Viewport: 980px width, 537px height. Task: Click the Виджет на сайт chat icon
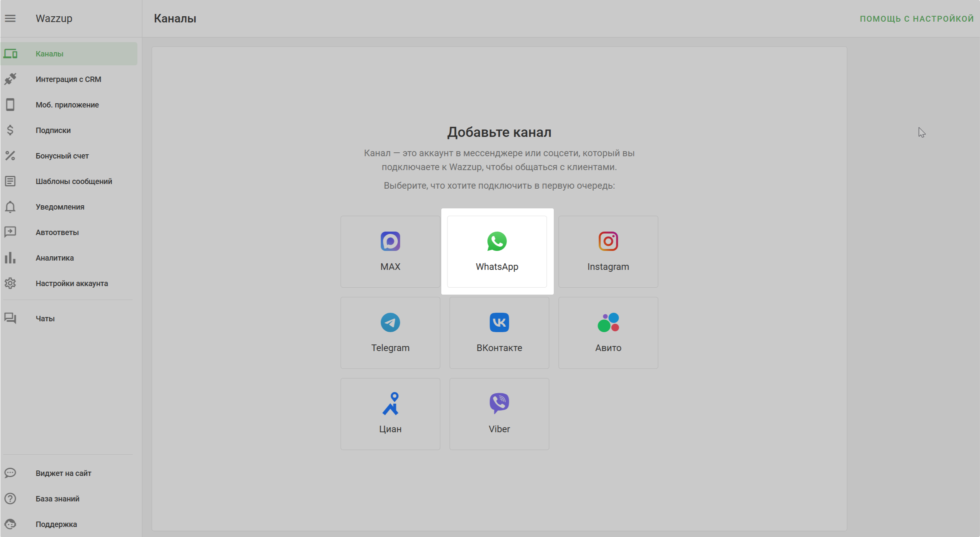pos(10,473)
